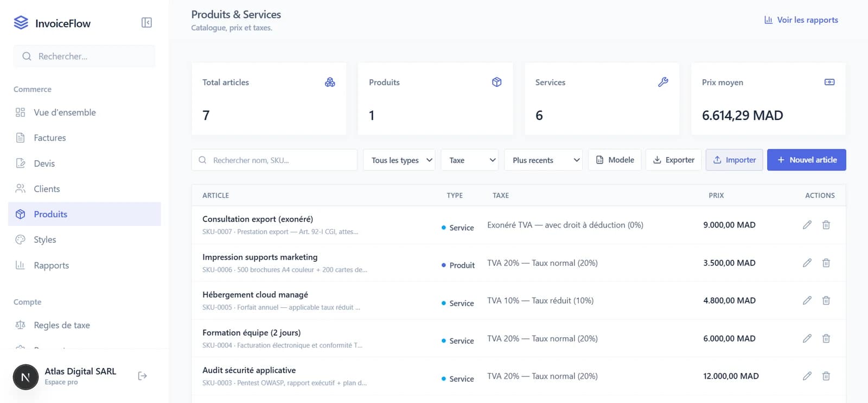Edit Formation équipe (2 jours) article
Screen dimensions: 868x403
pyautogui.click(x=807, y=338)
